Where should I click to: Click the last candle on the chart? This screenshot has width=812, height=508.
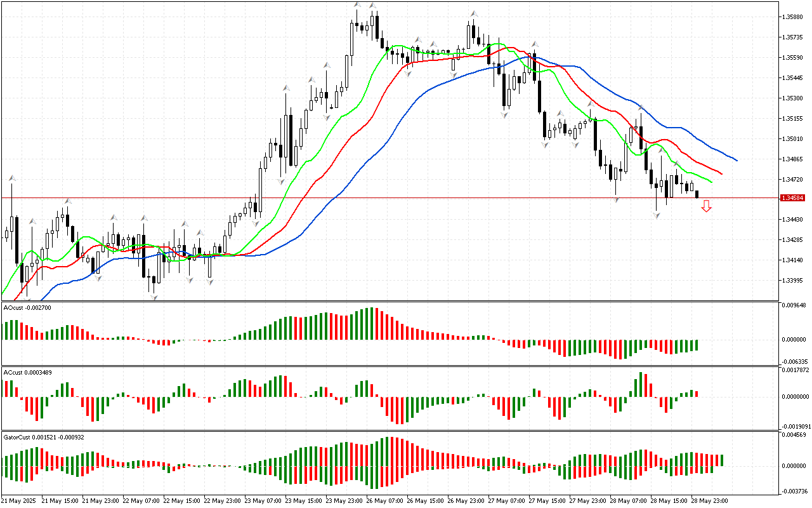click(x=697, y=194)
